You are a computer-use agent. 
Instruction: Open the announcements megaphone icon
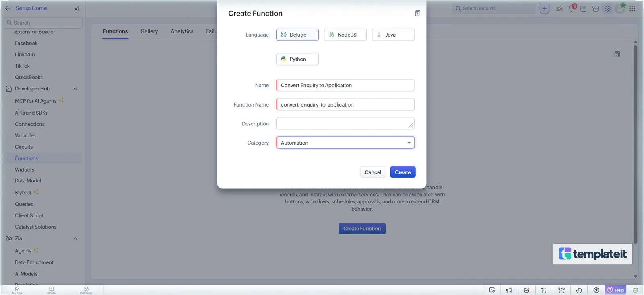[x=509, y=290]
